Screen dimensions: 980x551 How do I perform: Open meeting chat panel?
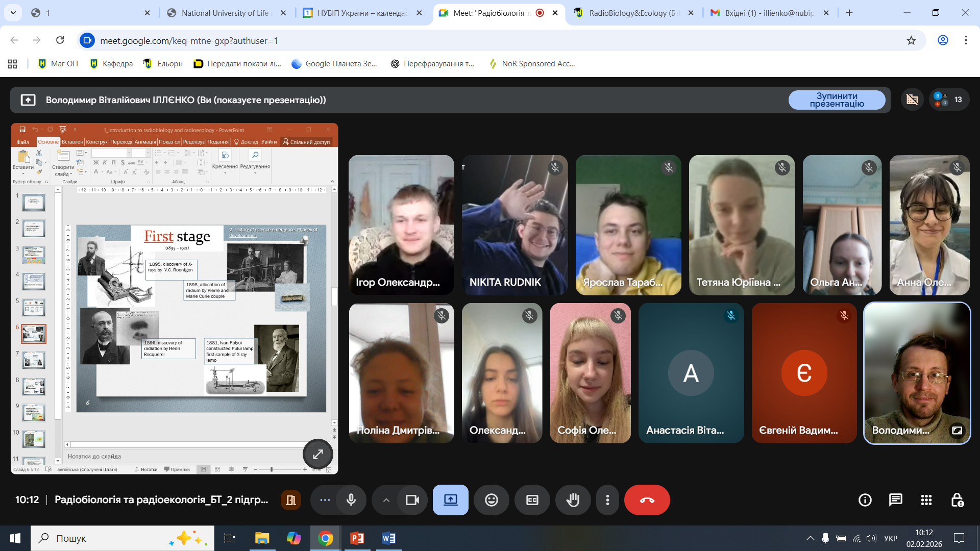click(x=895, y=500)
